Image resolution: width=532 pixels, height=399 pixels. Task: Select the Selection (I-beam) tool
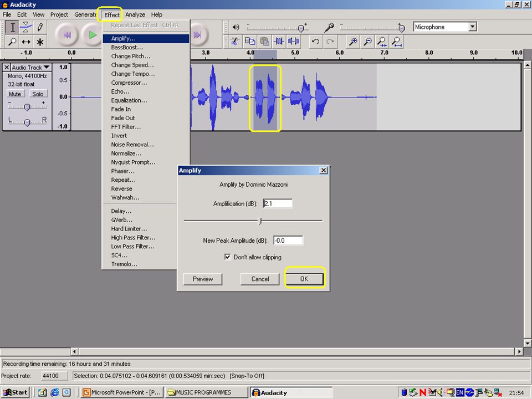[12, 27]
